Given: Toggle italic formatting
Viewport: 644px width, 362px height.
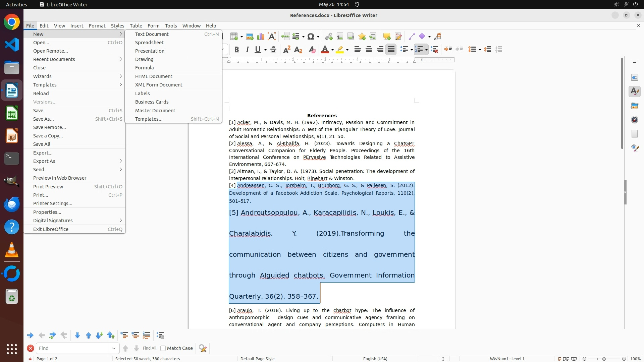Looking at the screenshot, I should pos(248,50).
